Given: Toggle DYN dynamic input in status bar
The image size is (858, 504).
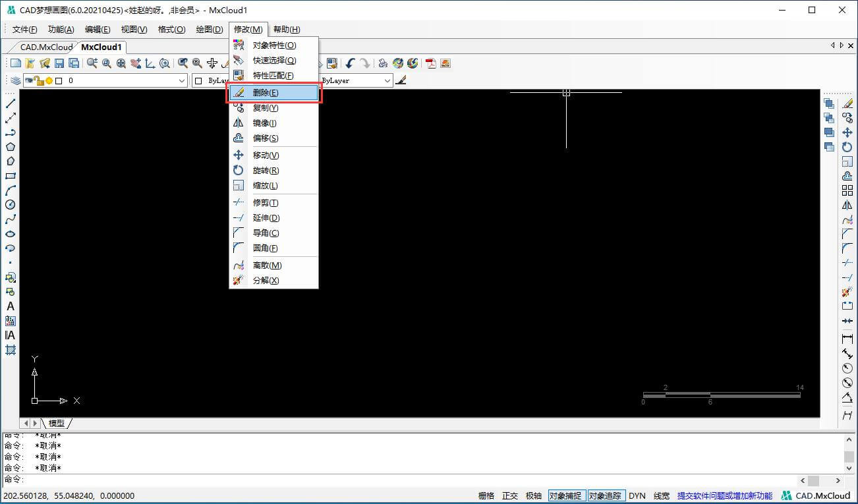Looking at the screenshot, I should coord(637,496).
